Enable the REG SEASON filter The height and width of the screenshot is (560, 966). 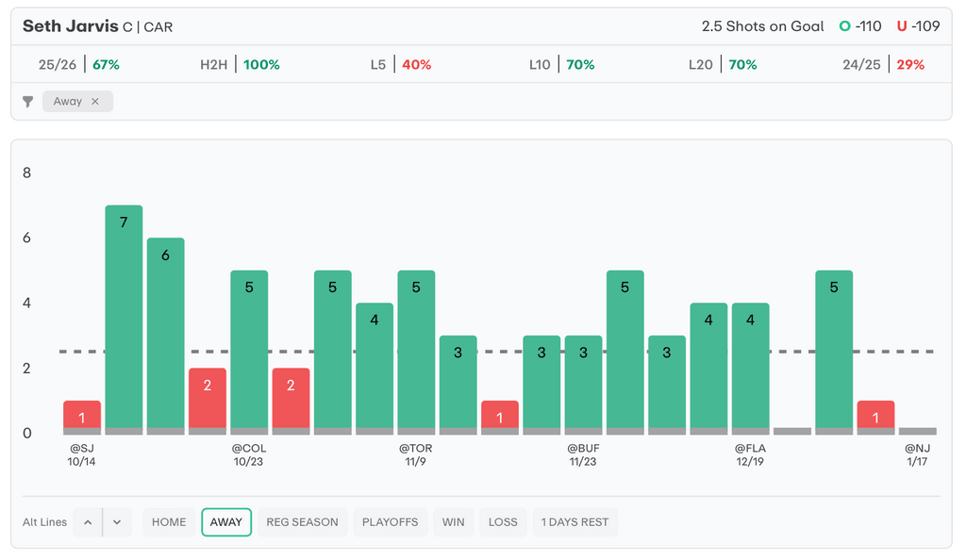click(302, 522)
